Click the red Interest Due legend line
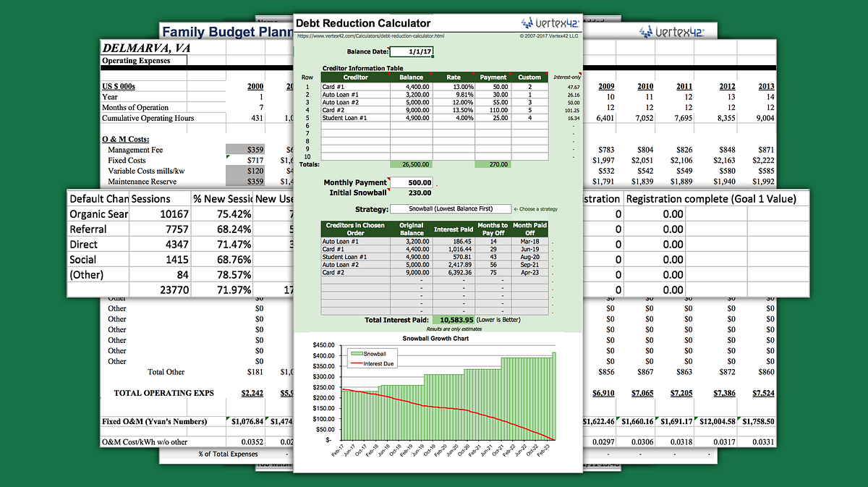 (357, 363)
